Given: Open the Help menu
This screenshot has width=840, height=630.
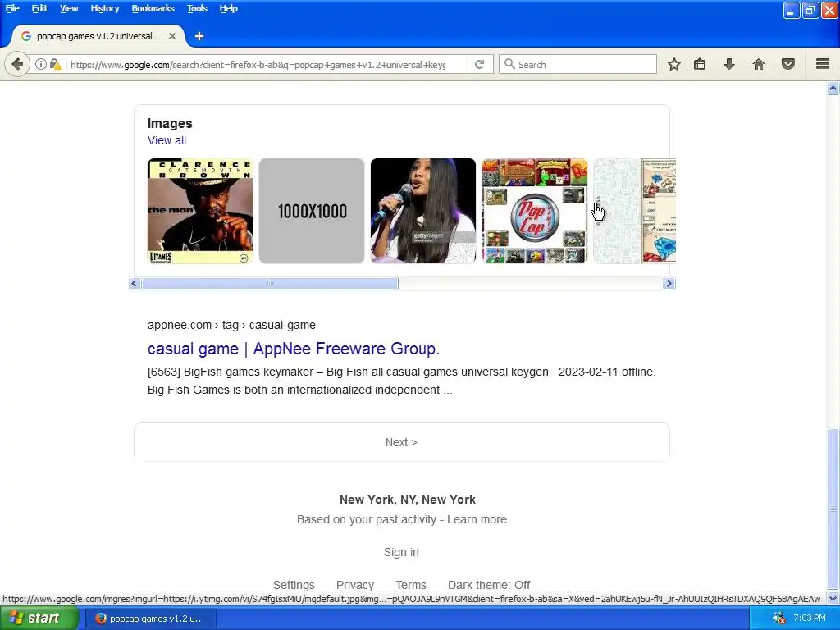Looking at the screenshot, I should 228,8.
